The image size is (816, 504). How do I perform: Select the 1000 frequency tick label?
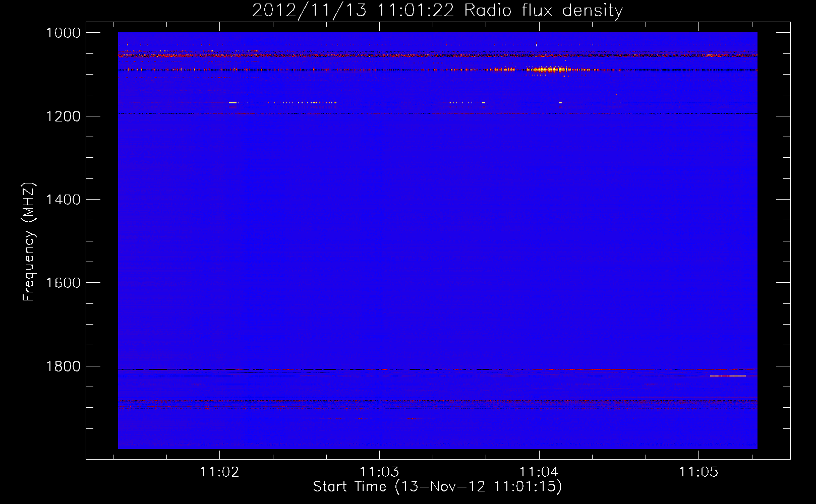pos(63,33)
